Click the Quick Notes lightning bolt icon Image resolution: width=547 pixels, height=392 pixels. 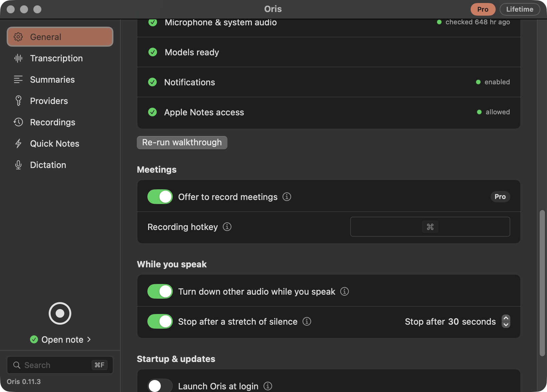[18, 143]
